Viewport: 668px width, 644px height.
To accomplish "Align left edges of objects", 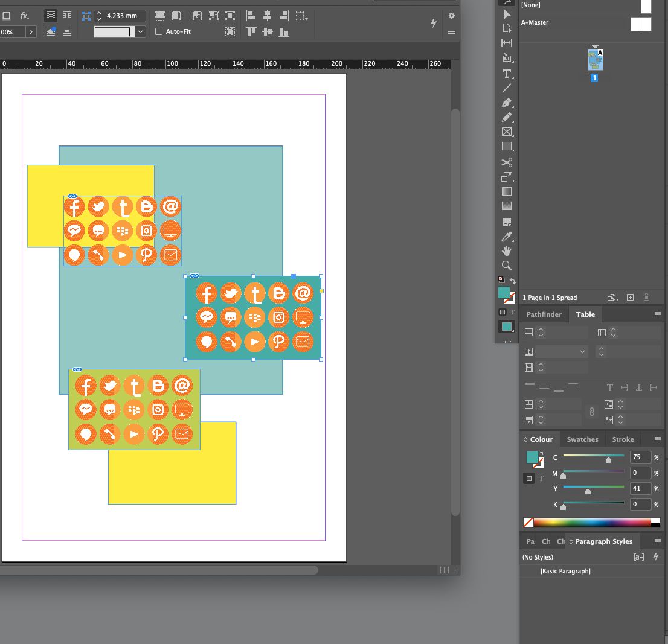I will click(x=251, y=16).
